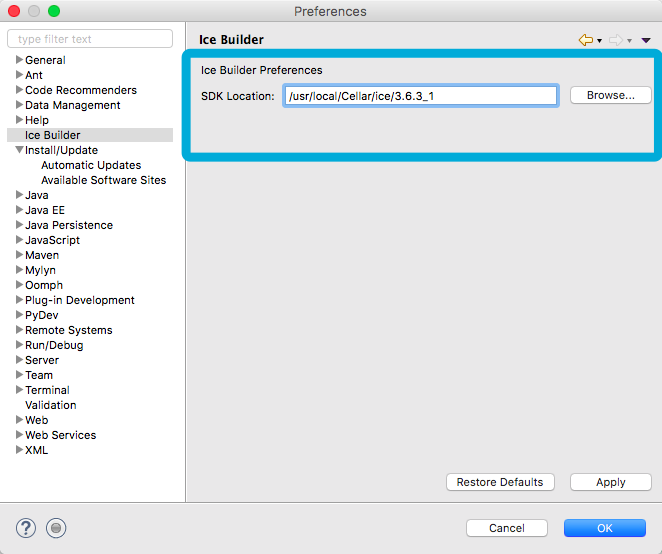Expand the Oomph tree node
The height and width of the screenshot is (554, 662).
19,285
